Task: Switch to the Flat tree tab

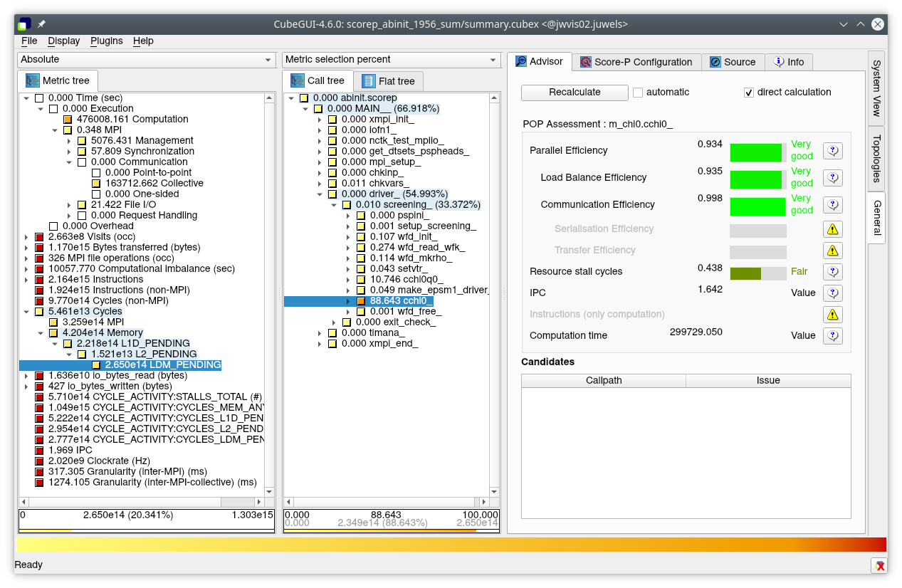Action: pos(389,81)
